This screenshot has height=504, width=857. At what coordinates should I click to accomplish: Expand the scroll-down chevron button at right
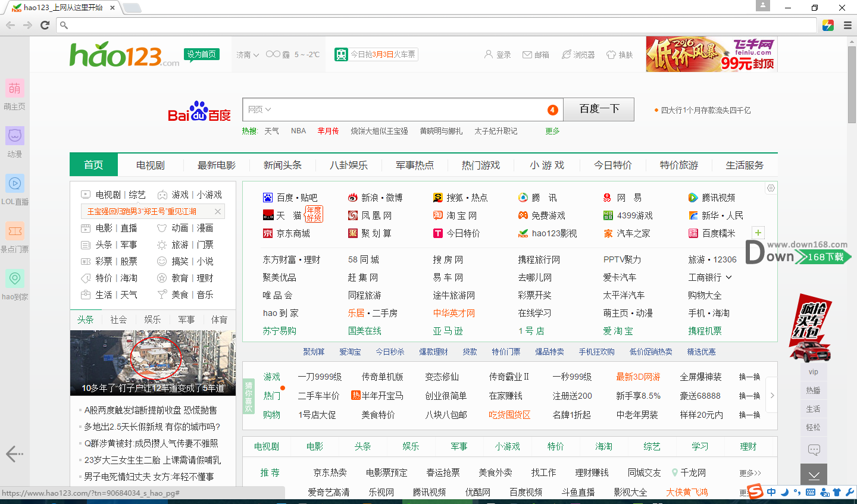(x=814, y=474)
